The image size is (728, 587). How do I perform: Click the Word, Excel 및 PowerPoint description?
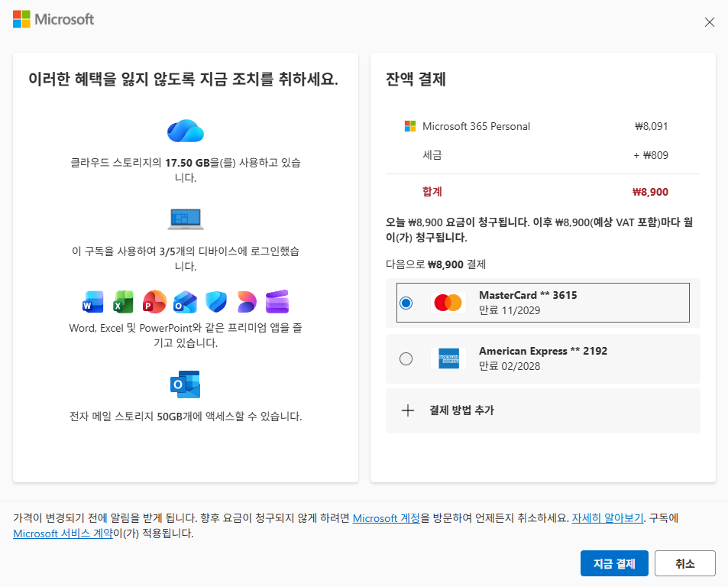(x=186, y=336)
